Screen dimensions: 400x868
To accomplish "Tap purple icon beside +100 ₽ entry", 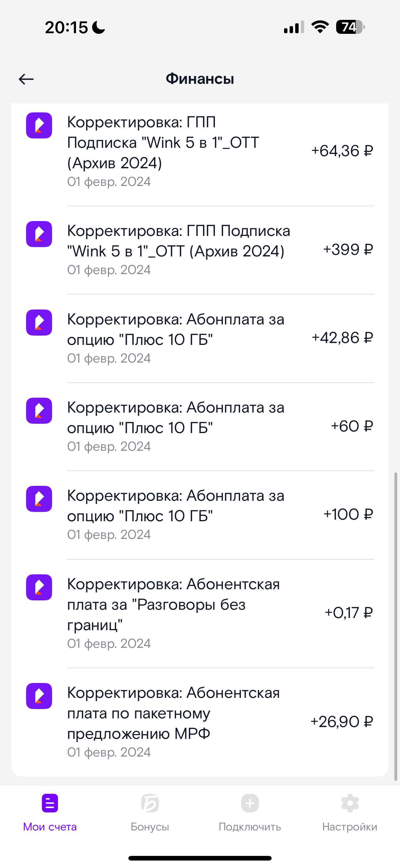I will [x=39, y=499].
